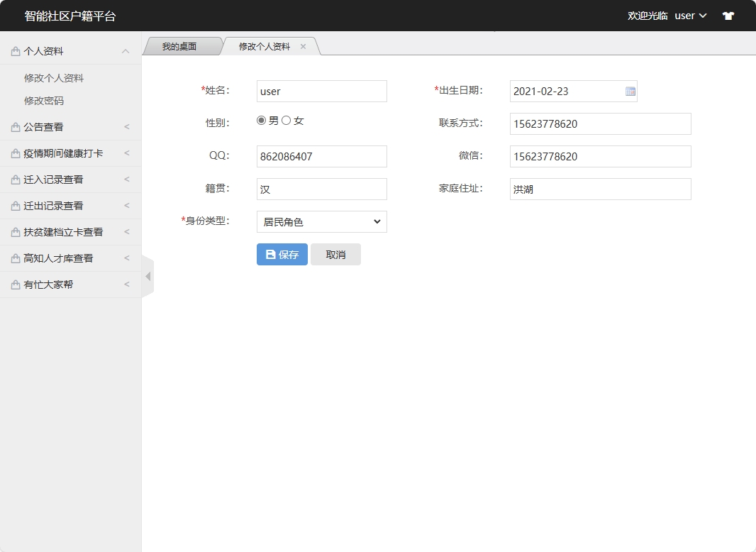Click the 公告查看 sidebar icon
Image resolution: width=756 pixels, height=552 pixels.
coord(14,127)
